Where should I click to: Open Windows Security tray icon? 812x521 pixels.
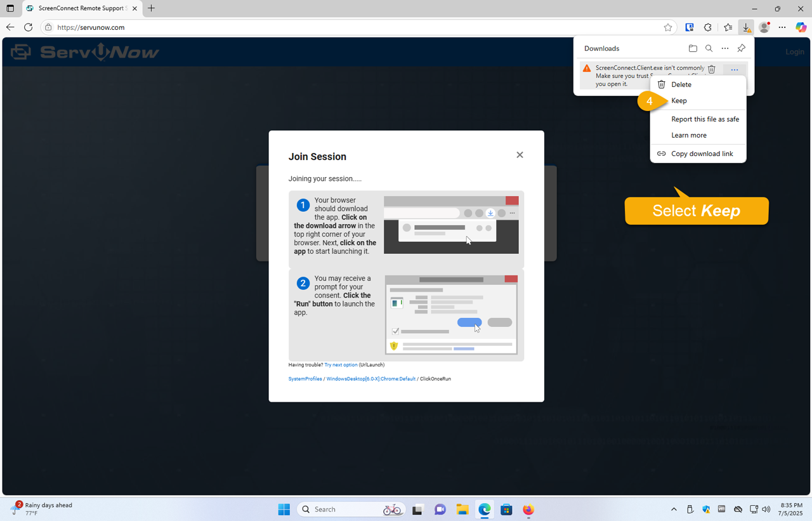tap(706, 510)
